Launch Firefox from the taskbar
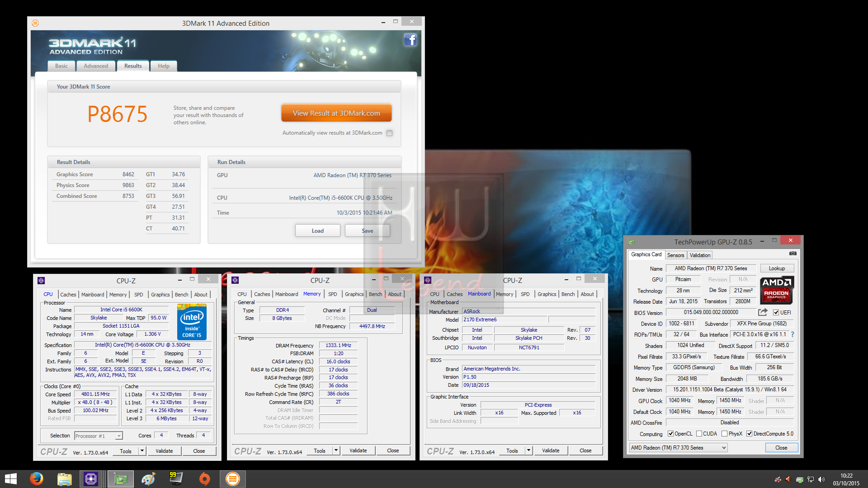 tap(37, 479)
